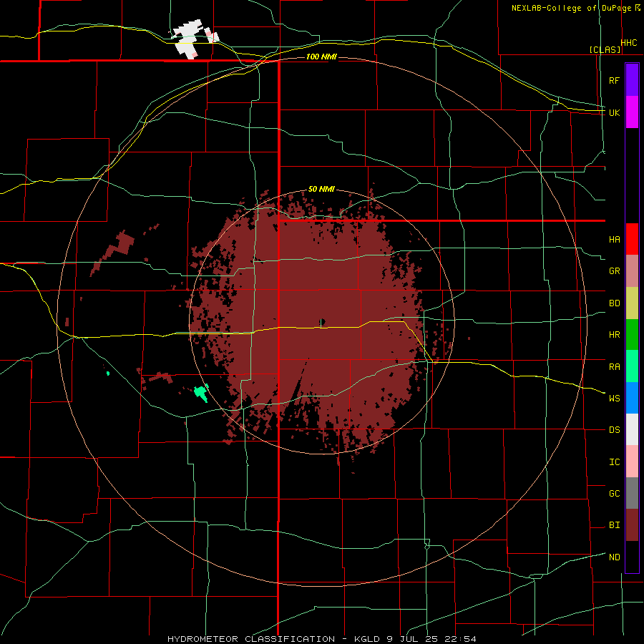Click the BD legend label
The height and width of the screenshot is (644, 644).
[x=614, y=303]
